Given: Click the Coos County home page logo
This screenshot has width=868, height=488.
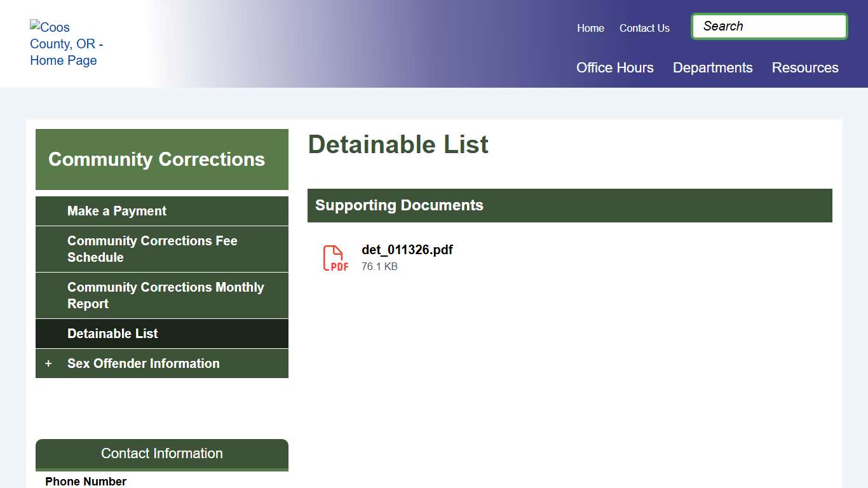Looking at the screenshot, I should point(66,43).
